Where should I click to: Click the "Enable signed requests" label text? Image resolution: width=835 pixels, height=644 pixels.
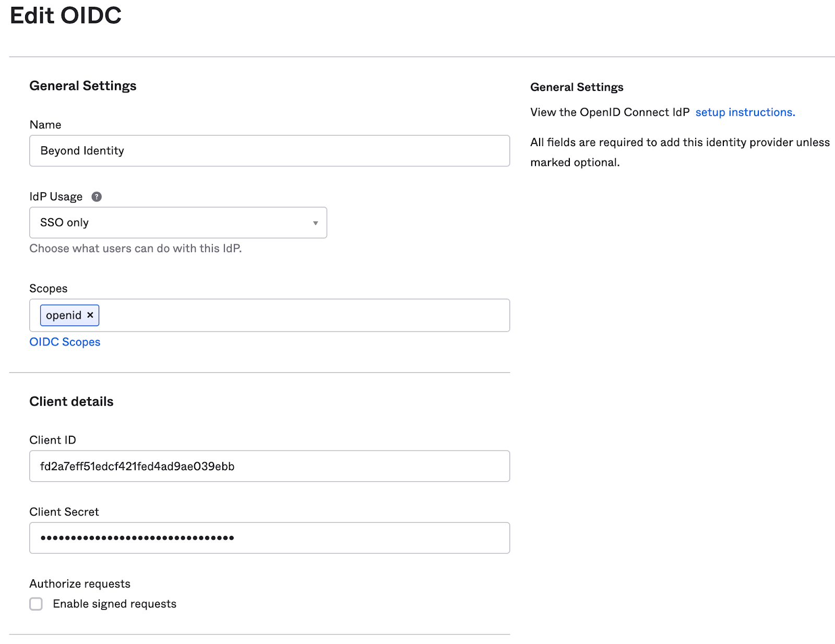[114, 604]
